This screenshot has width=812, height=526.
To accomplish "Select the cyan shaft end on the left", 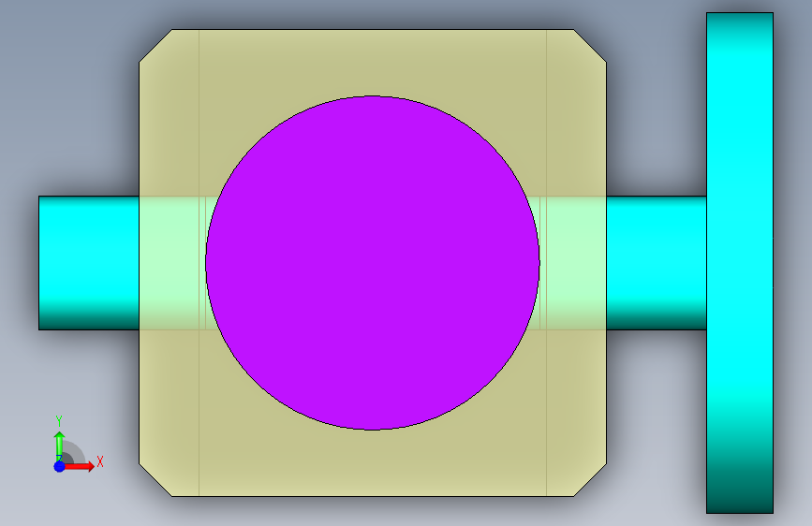I will pos(89,263).
